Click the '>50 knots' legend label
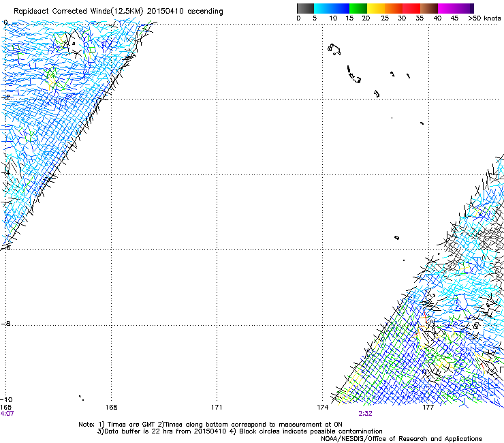This screenshot has height=443, width=504. [484, 18]
